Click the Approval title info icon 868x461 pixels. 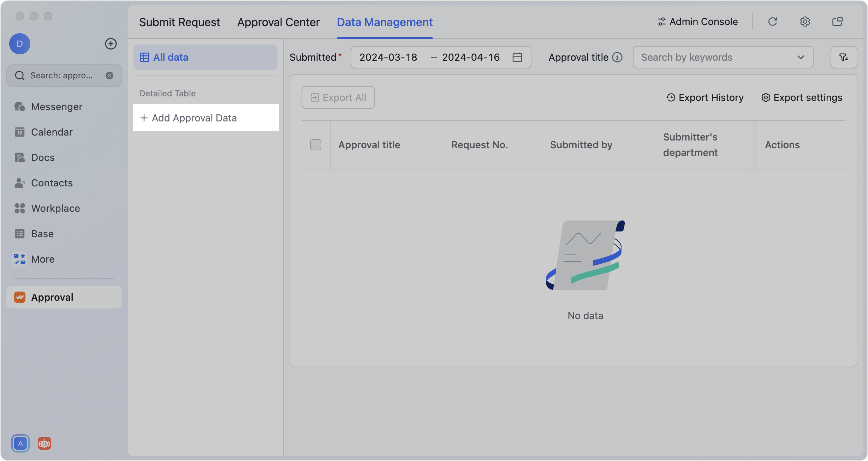click(x=617, y=57)
